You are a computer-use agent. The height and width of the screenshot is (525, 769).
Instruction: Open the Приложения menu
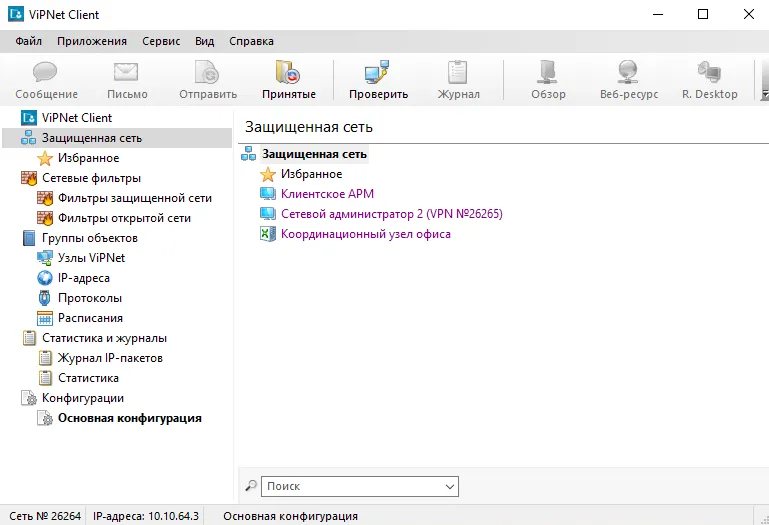click(92, 41)
